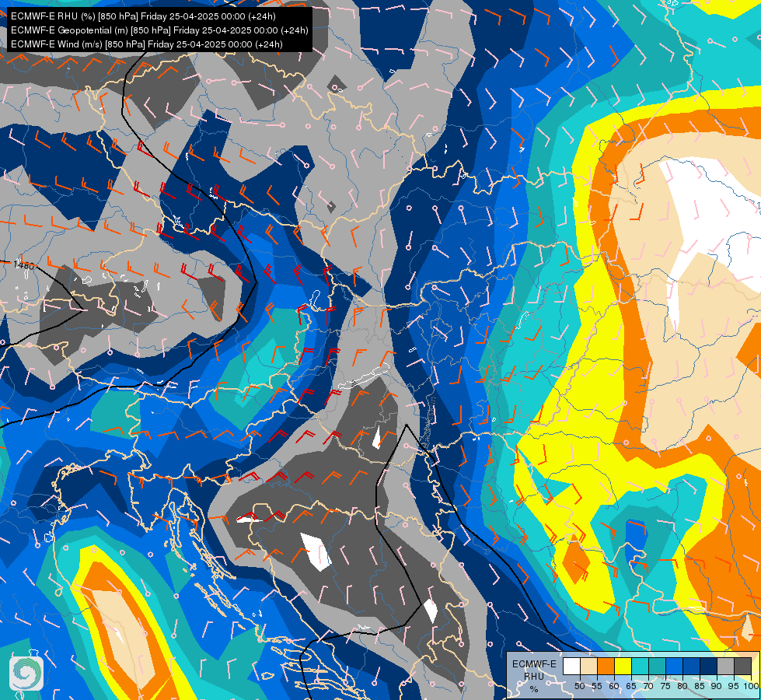Click the swirl logo icon

26,674
